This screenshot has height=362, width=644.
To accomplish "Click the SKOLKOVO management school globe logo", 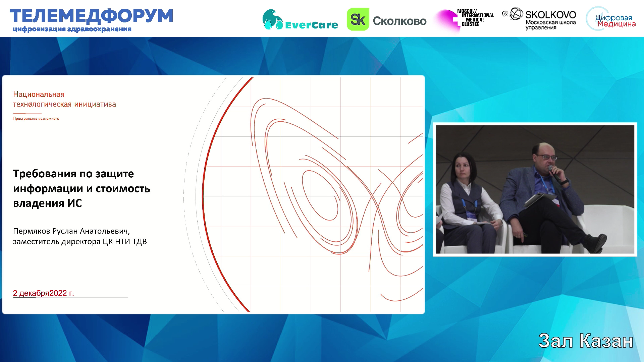I will point(516,14).
